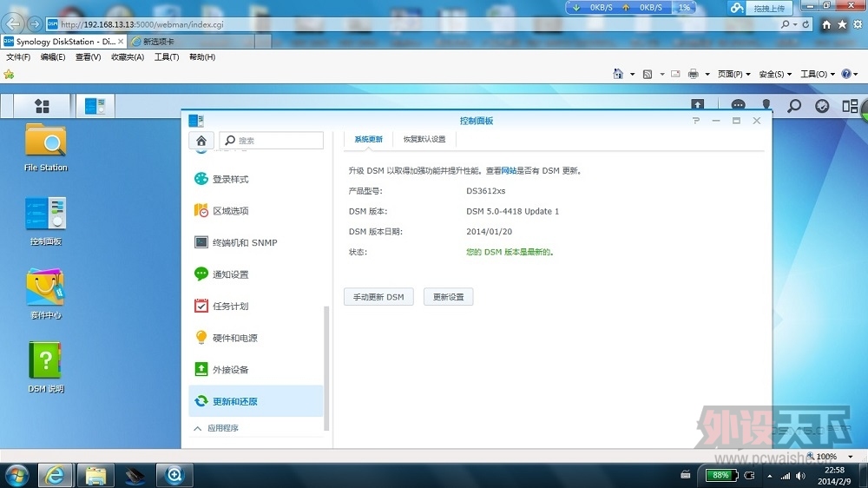The height and width of the screenshot is (488, 868).
Task: Go to Control Panel home icon
Action: coord(201,140)
